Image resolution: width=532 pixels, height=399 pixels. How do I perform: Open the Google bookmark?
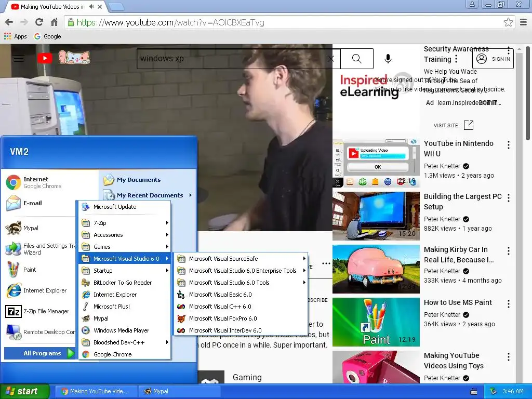pos(48,36)
